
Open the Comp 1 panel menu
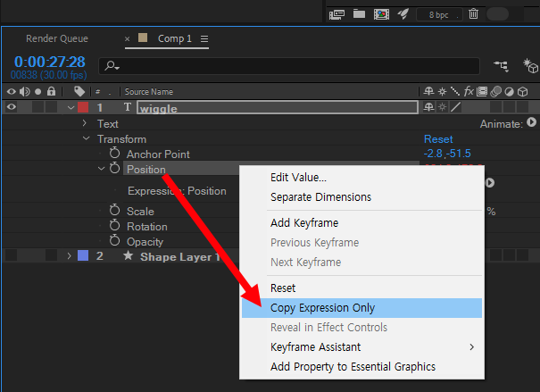tap(204, 39)
